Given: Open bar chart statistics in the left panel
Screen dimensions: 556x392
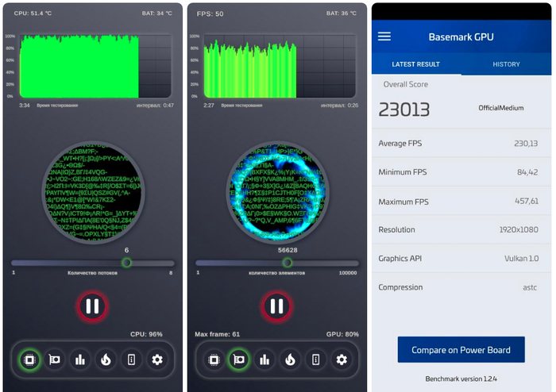Looking at the screenshot, I should (80, 359).
